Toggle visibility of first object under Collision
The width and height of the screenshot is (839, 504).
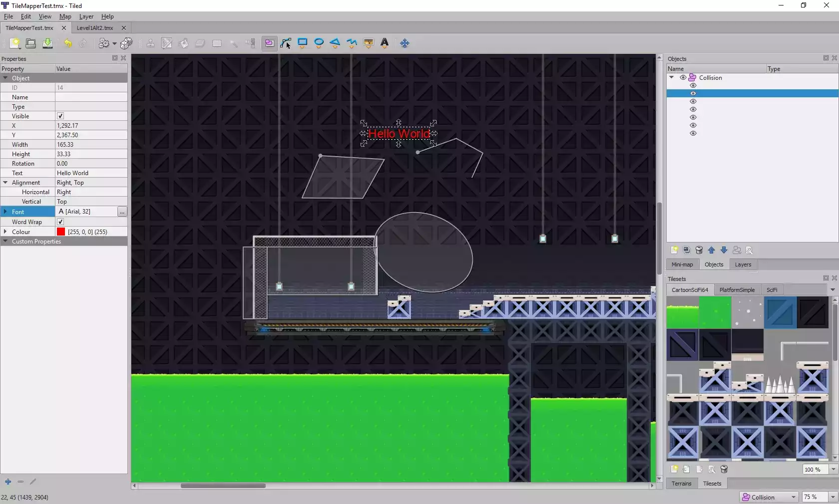tap(693, 85)
